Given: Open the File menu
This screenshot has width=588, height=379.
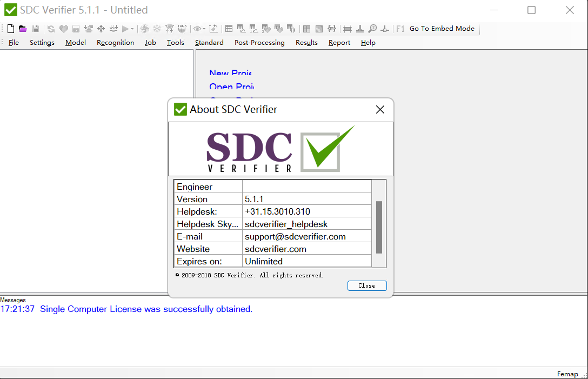Looking at the screenshot, I should coord(14,43).
